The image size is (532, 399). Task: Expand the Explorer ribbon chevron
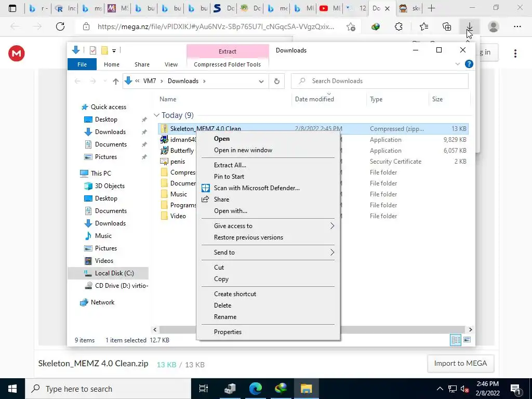tap(457, 64)
